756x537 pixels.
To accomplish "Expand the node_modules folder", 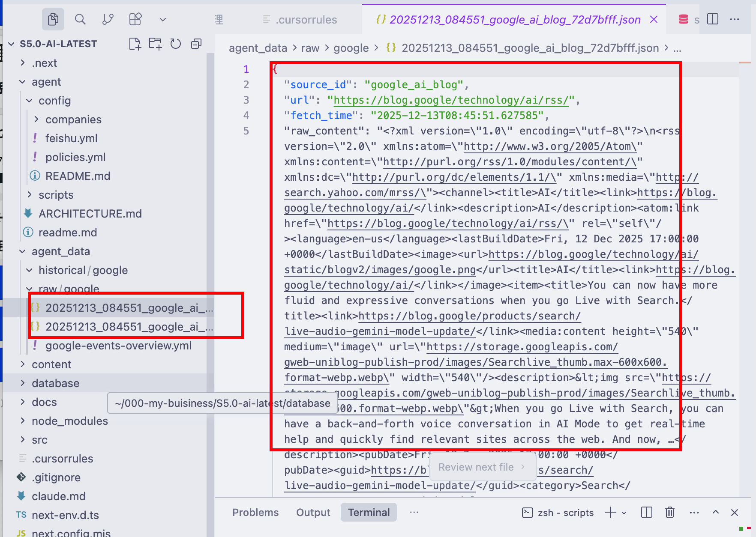I will coord(69,421).
